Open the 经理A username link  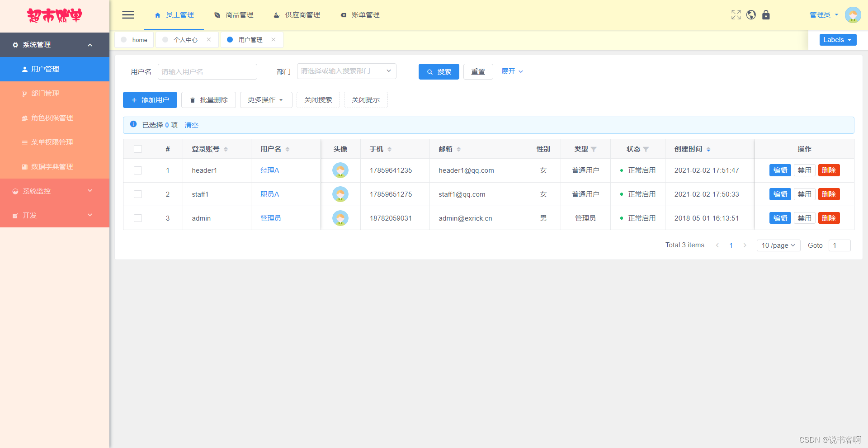pos(270,170)
